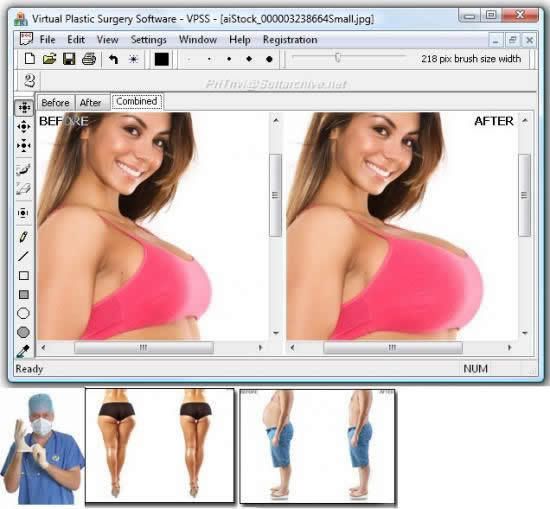Select the empty ellipse tool
This screenshot has width=550, height=509.
coord(24,313)
